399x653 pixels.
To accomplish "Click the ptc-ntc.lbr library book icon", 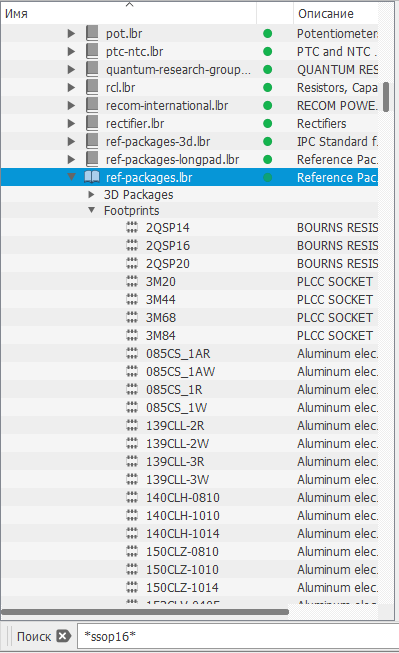I will [x=92, y=51].
